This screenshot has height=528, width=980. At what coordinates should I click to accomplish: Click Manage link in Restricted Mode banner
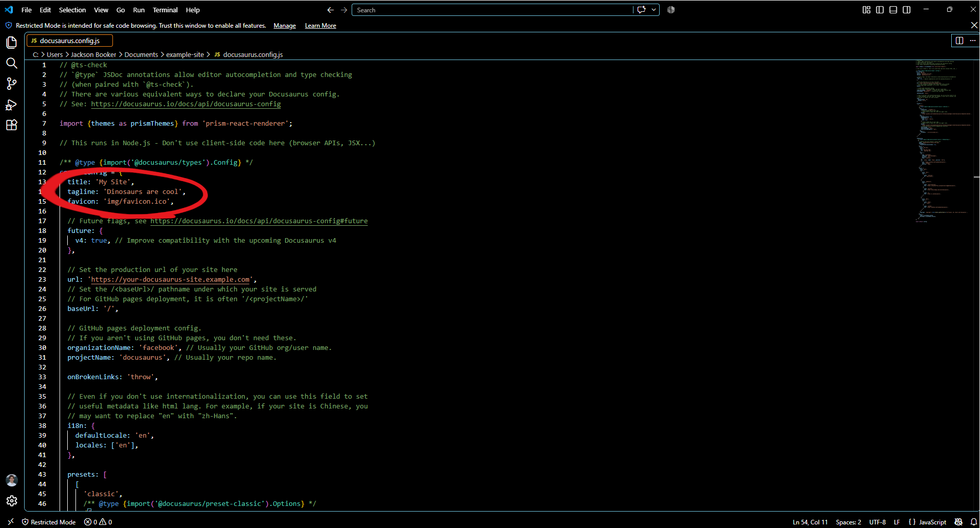tap(284, 26)
